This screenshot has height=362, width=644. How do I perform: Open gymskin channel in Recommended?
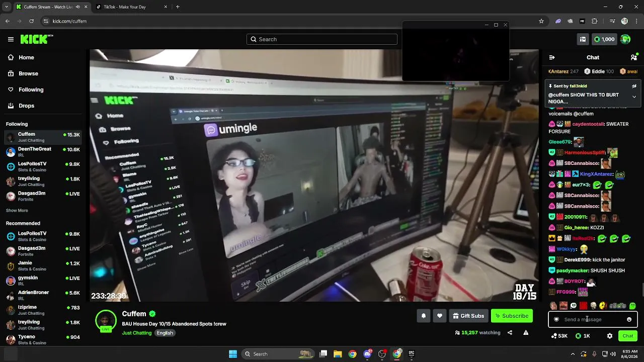coord(43,280)
